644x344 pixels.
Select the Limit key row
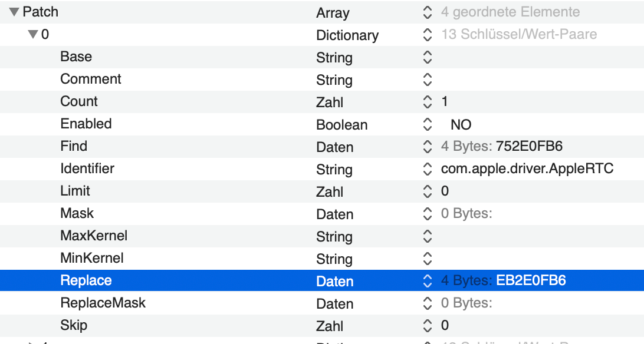[x=75, y=191]
